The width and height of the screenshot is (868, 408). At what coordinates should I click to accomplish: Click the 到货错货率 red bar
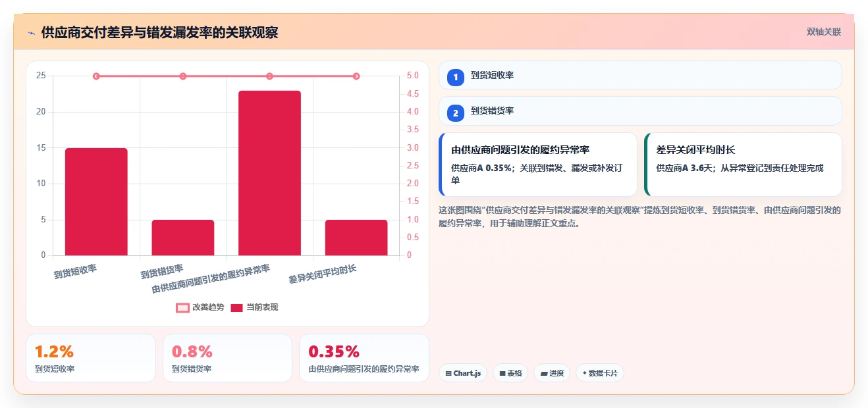[x=183, y=238]
